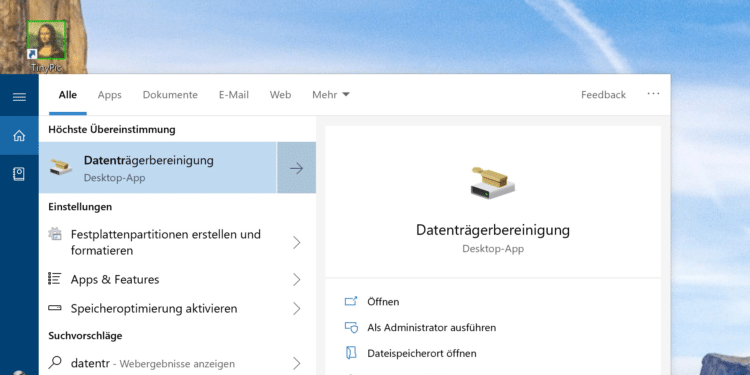This screenshot has height=375, width=750.
Task: Click the magnifier icon beside datentr
Action: 55,363
